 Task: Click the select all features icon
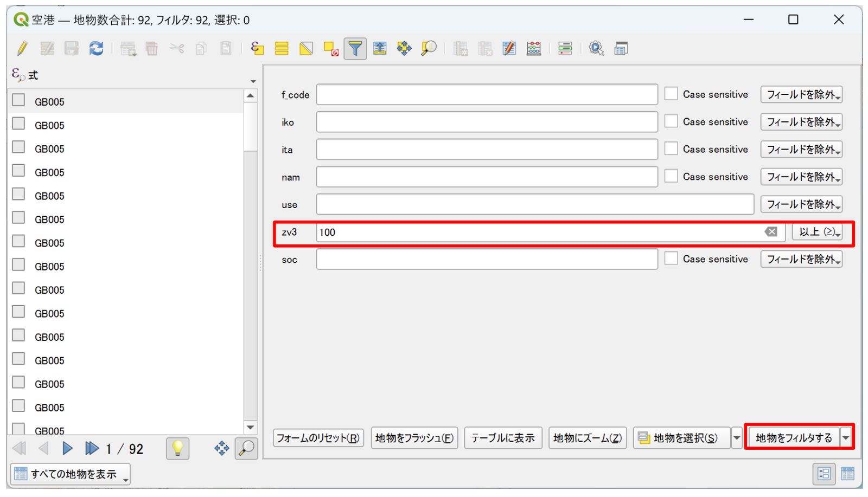282,49
